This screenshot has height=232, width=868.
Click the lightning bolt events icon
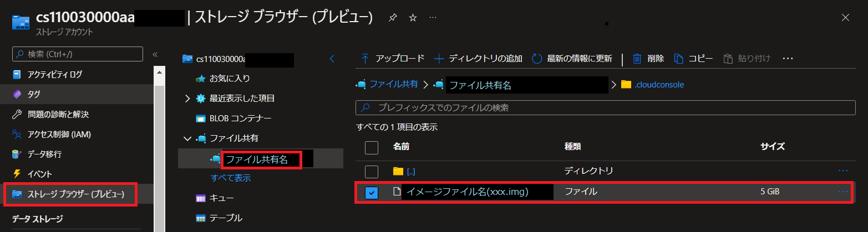coord(17,174)
